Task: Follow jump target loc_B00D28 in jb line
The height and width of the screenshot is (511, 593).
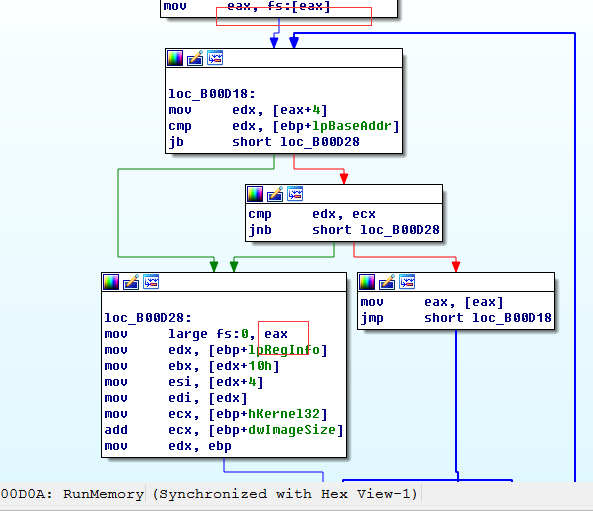Action: coord(320,142)
